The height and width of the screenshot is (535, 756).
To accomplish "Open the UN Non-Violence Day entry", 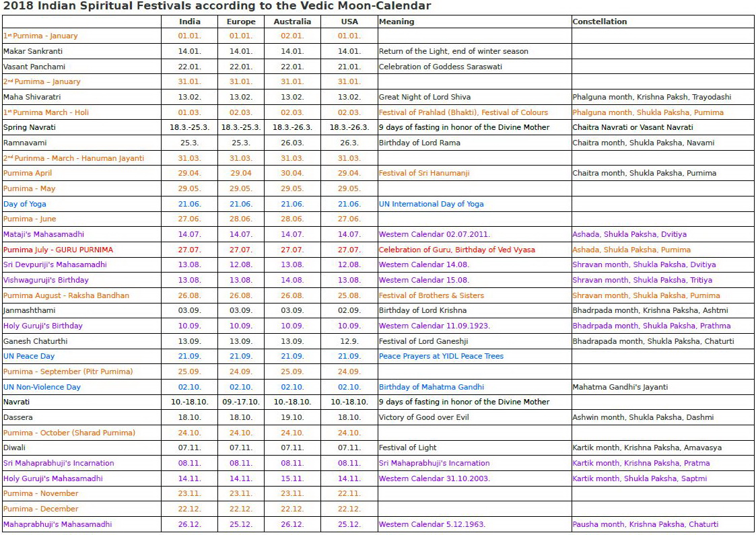I will pyautogui.click(x=42, y=387).
